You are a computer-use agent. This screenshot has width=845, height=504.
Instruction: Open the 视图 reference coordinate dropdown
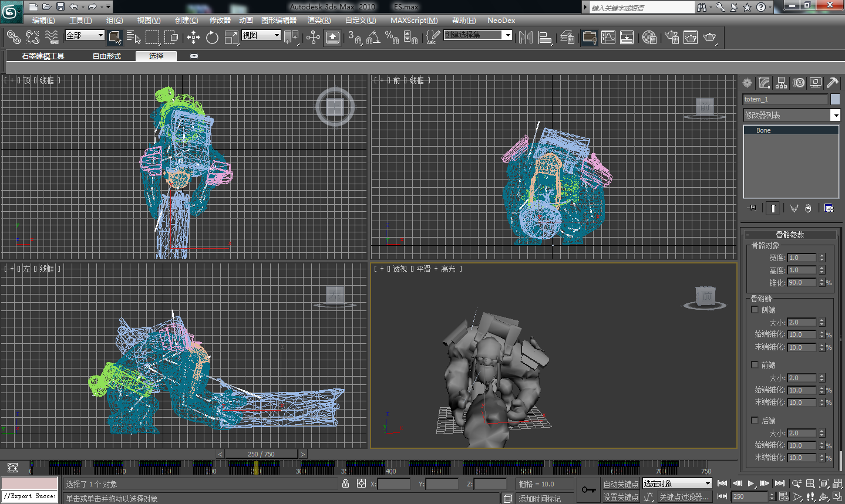pyautogui.click(x=261, y=35)
